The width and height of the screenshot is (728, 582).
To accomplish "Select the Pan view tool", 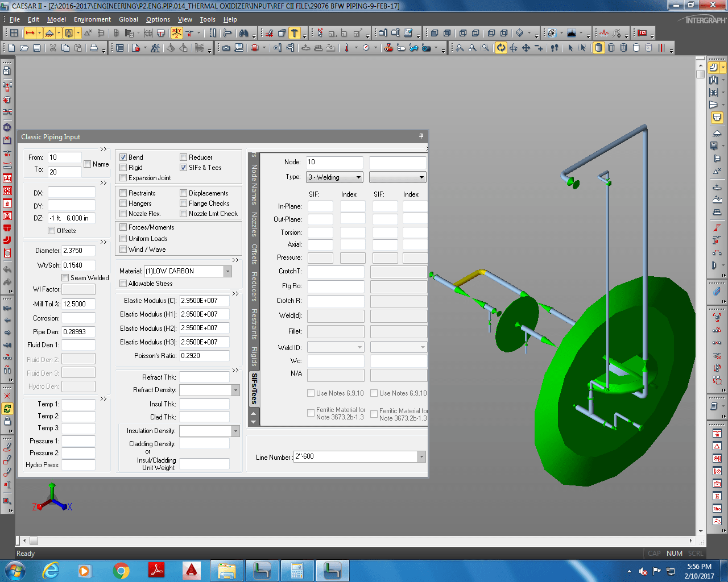I will 526,48.
